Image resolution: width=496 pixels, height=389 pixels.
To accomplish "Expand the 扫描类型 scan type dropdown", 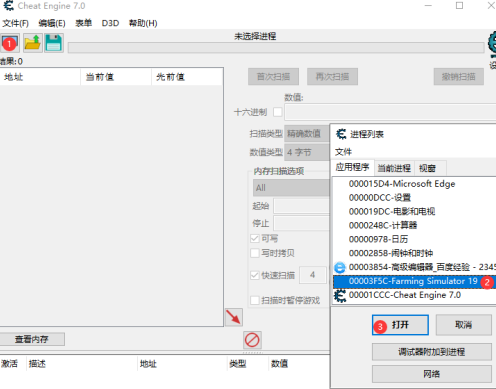I will 307,134.
